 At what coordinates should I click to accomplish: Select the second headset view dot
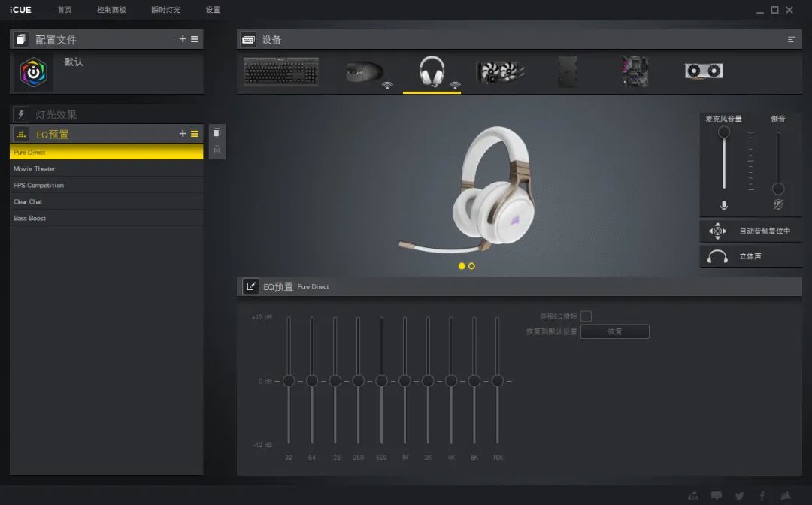471,266
